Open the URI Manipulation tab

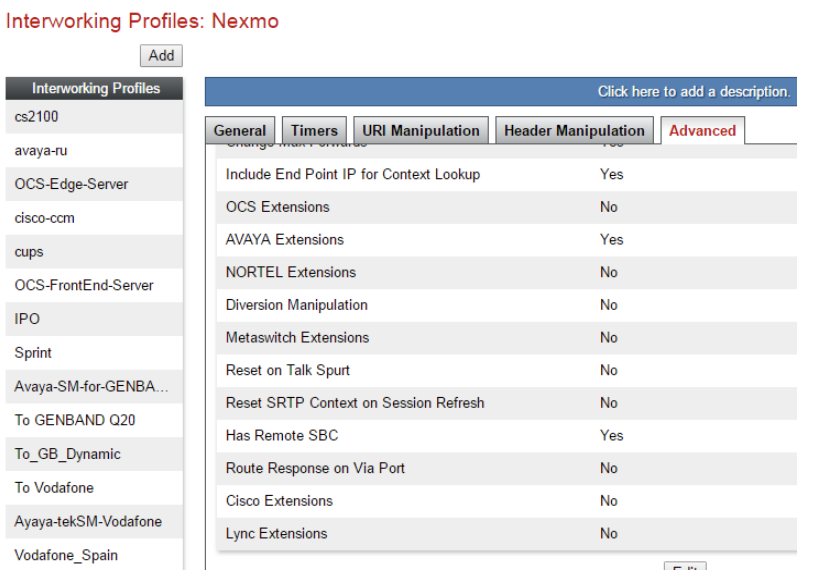click(420, 130)
